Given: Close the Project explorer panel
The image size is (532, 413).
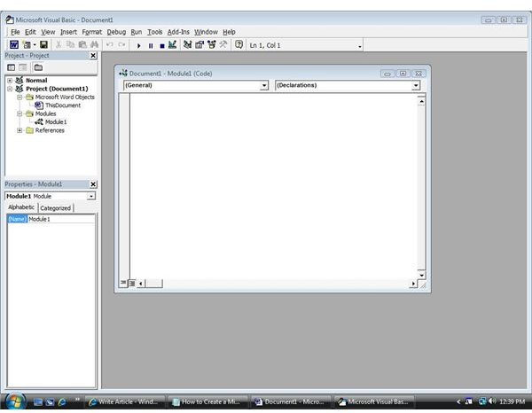Looking at the screenshot, I should 93,56.
